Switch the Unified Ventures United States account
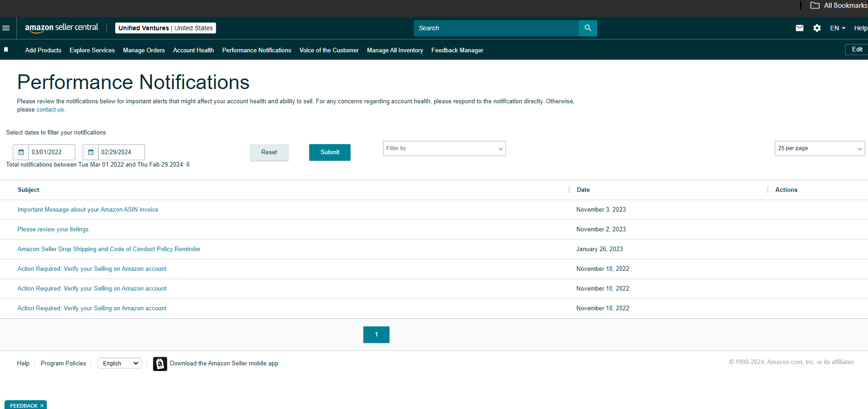Screen dimensions: 868x409 tap(166, 28)
